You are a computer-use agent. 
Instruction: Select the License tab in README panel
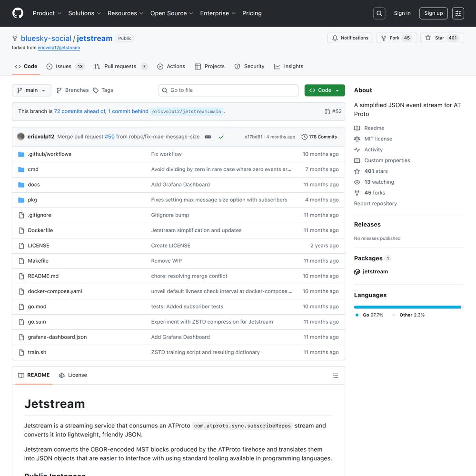click(73, 375)
